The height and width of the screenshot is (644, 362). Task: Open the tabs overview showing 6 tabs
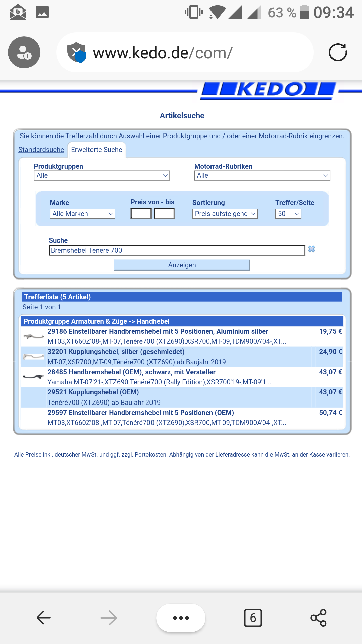pos(253,618)
